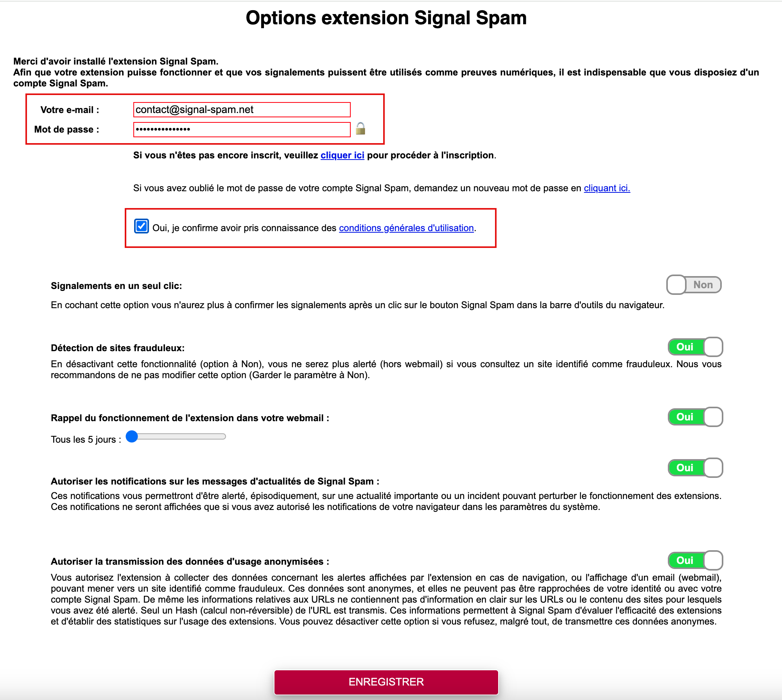Click the 'Tous les 5 jours :' slider label

[x=86, y=440]
